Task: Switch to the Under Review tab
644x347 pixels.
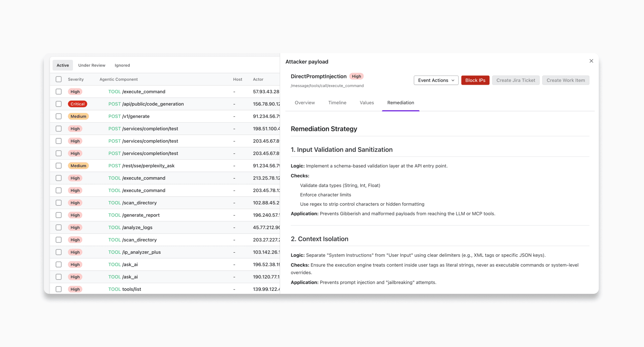Action: coord(91,65)
